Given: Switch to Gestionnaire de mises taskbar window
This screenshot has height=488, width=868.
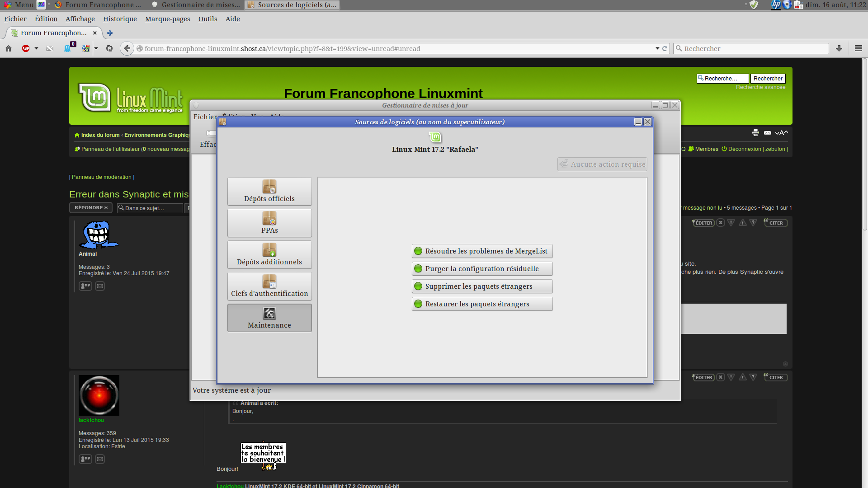Looking at the screenshot, I should 196,5.
